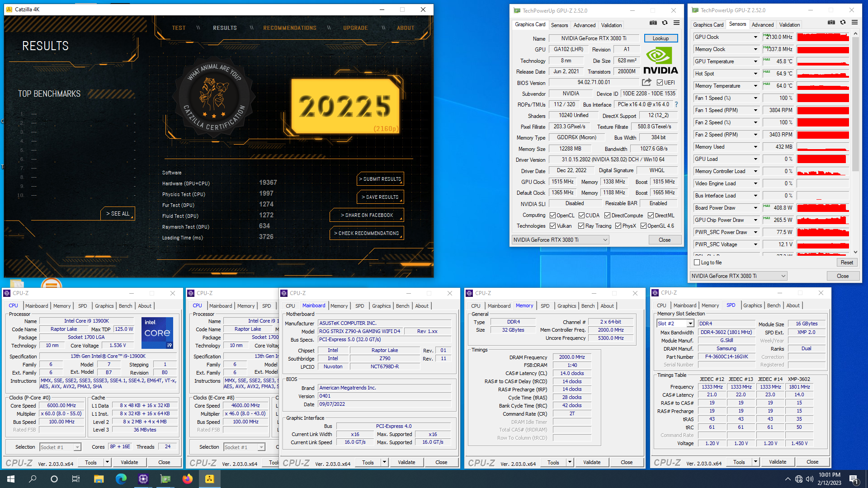Click the screenshot camera icon in GPU-Z Graphics Card window
Image resolution: width=868 pixels, height=488 pixels.
[653, 23]
